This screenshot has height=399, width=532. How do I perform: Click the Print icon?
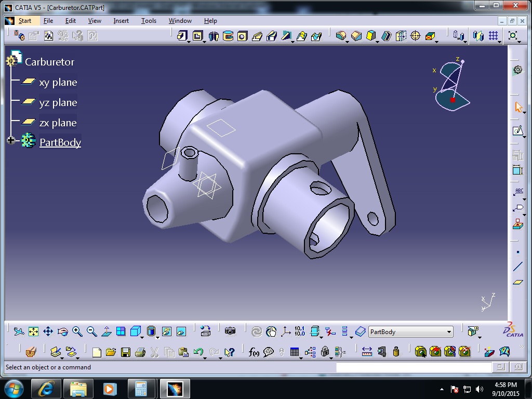140,352
